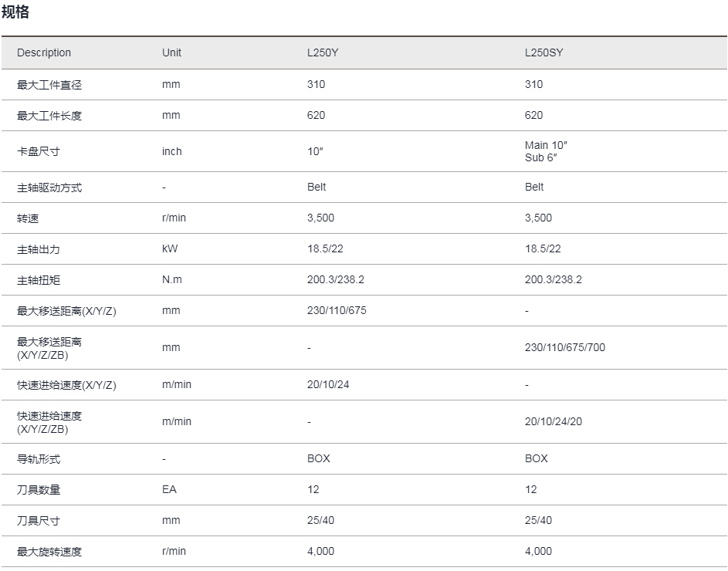Select the 18.5/22 value under L250Y
Screen dimensions: 728x571
coord(325,248)
